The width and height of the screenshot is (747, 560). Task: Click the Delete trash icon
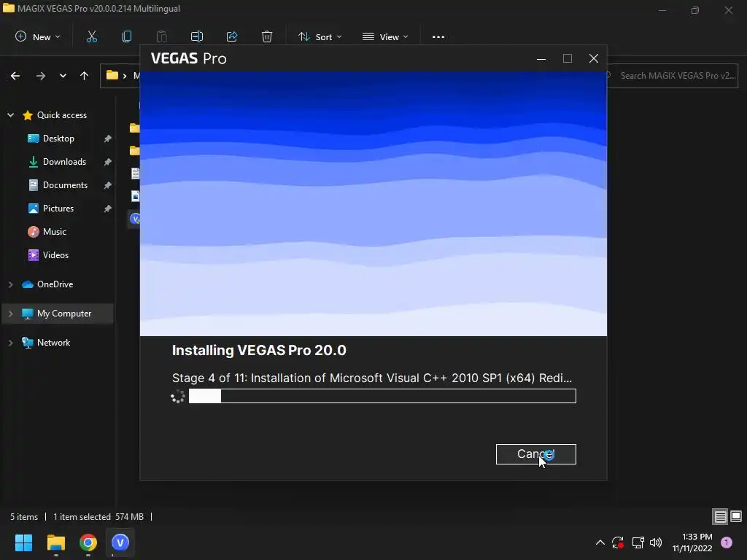tap(267, 36)
